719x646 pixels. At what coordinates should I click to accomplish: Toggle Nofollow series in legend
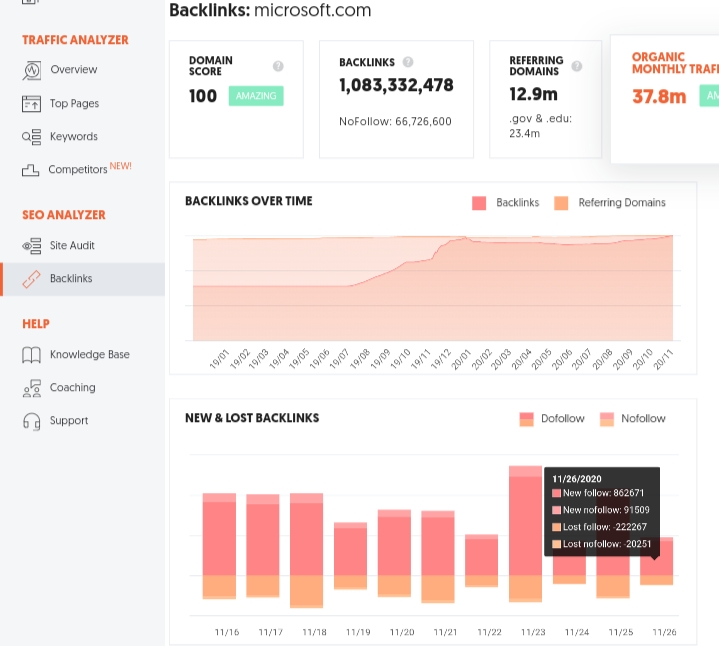point(632,419)
